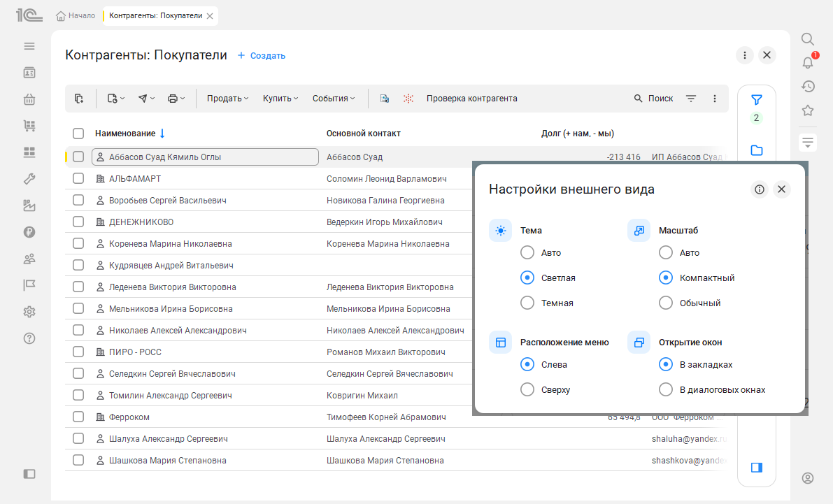Open the Продать dropdown

(x=227, y=98)
